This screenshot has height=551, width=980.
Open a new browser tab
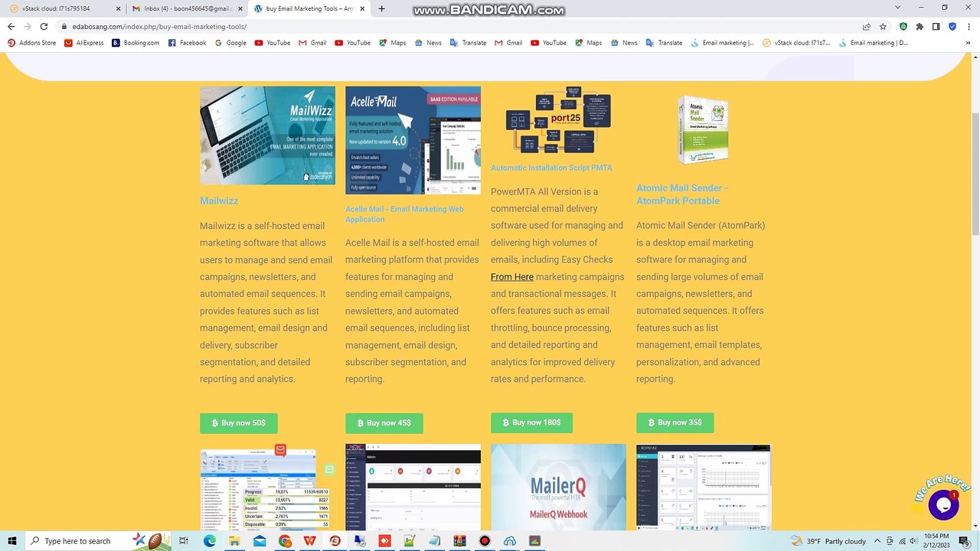tap(381, 8)
